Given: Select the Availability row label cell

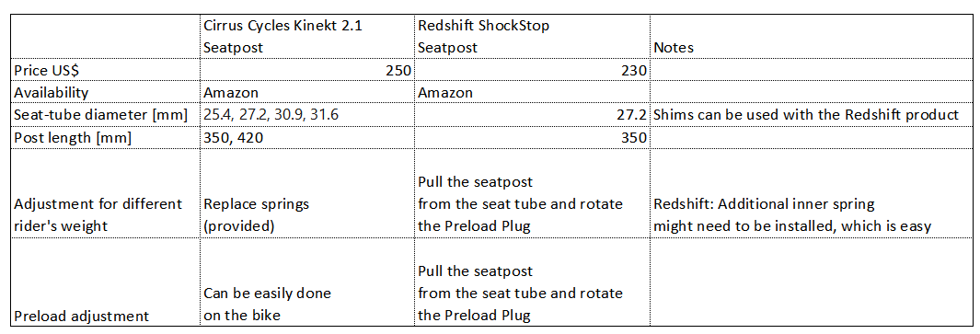Looking at the screenshot, I should [106, 93].
